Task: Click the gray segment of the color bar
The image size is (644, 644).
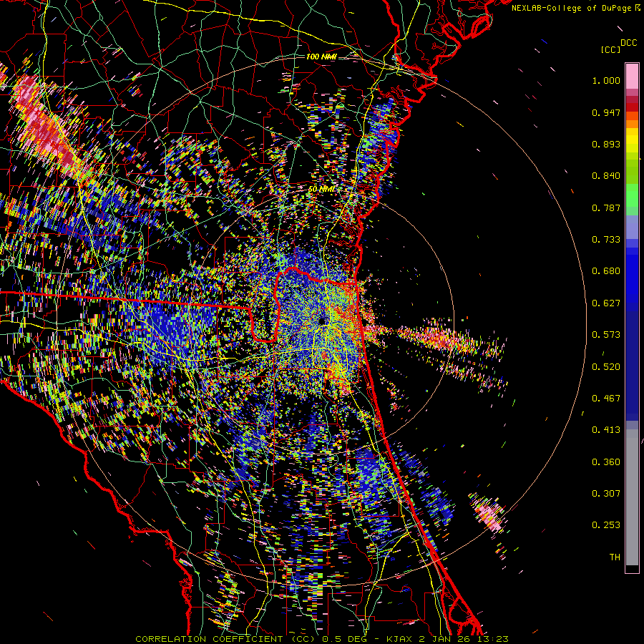Action: 632,497
